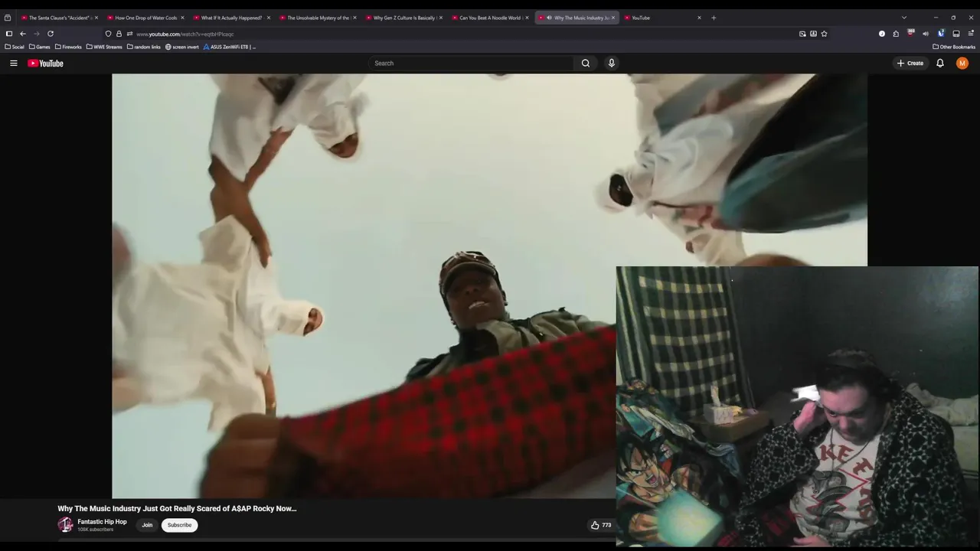980x551 pixels.
Task: Click the install/download page icon in address bar
Action: click(x=813, y=34)
